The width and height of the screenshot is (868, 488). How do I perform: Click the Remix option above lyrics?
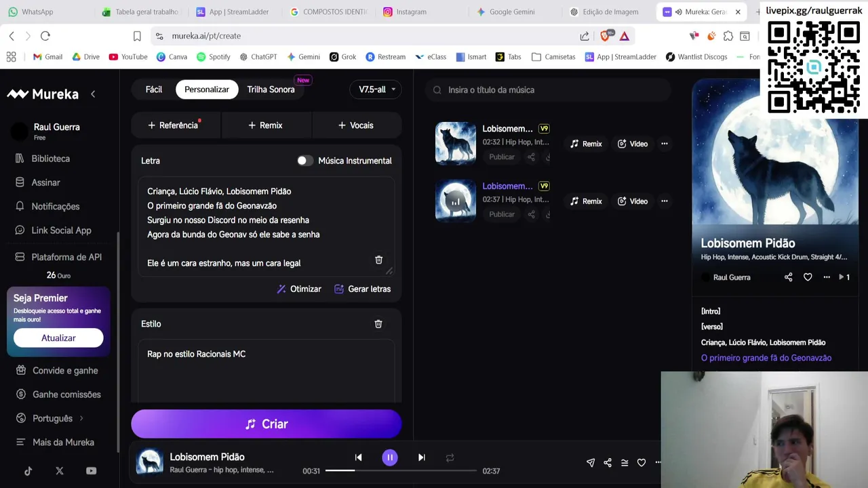(x=266, y=125)
